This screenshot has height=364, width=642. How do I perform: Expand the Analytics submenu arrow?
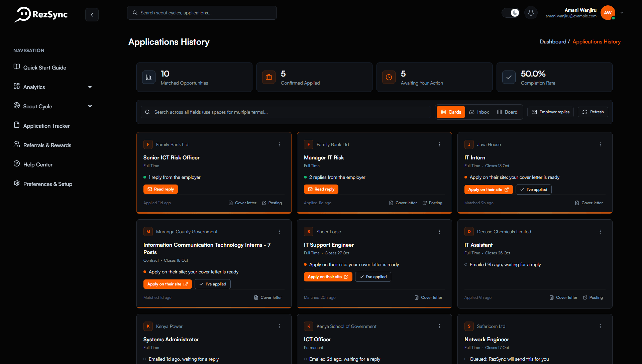point(90,87)
